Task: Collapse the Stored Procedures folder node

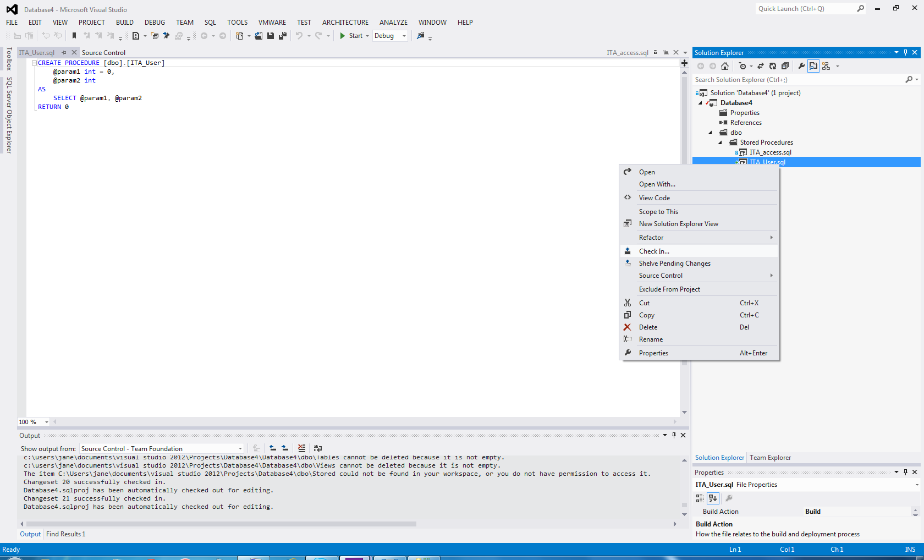Action: 720,142
